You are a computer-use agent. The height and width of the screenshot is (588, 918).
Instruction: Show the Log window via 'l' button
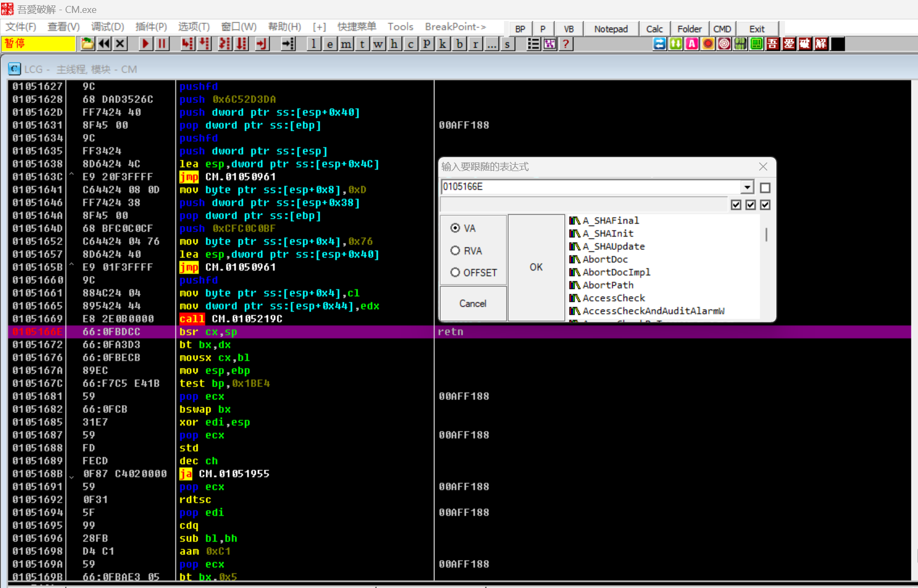[x=314, y=44]
